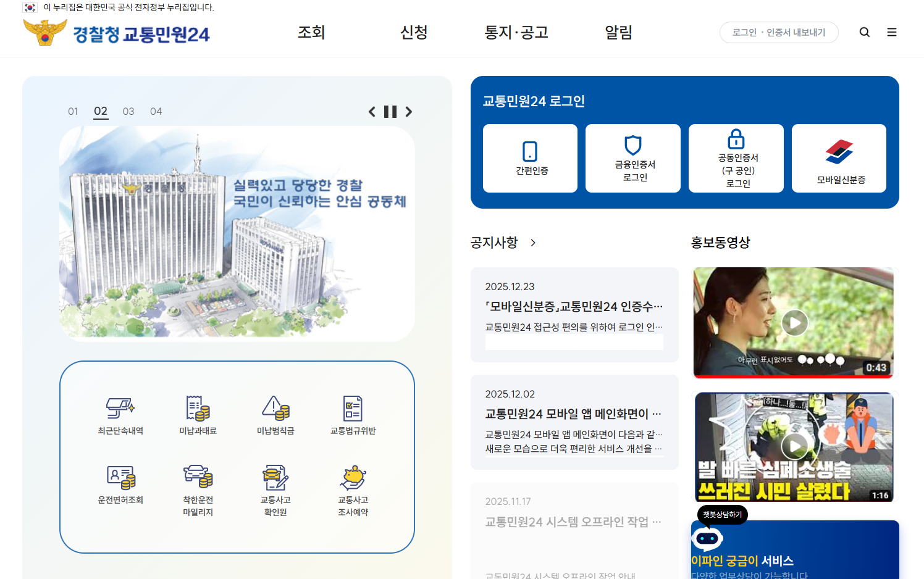Switch to banner slide 04
The height and width of the screenshot is (579, 924).
coord(156,111)
